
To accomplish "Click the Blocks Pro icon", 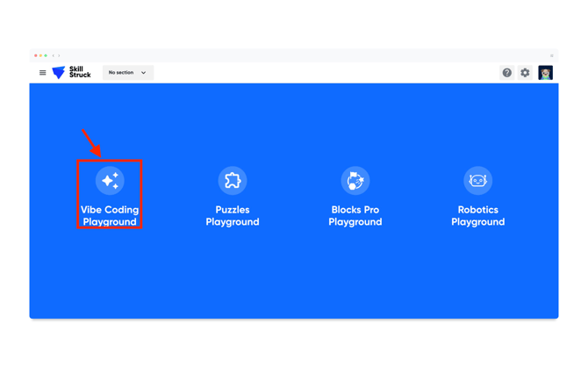I will click(355, 181).
